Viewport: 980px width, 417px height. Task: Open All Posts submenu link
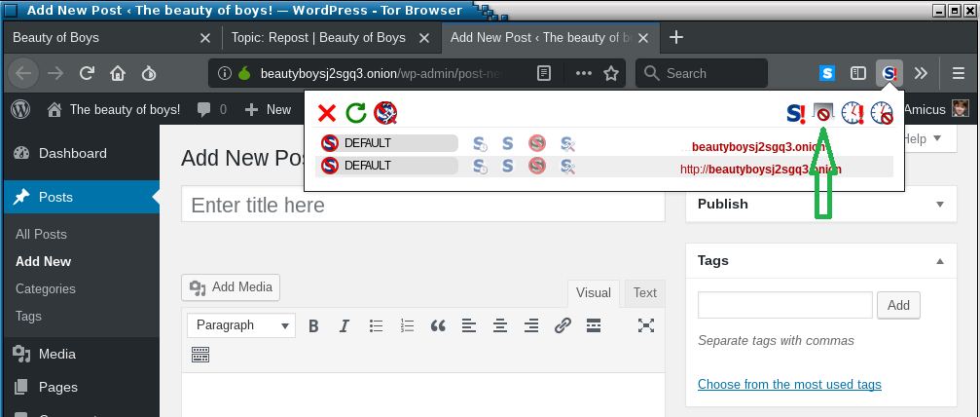[x=41, y=234]
